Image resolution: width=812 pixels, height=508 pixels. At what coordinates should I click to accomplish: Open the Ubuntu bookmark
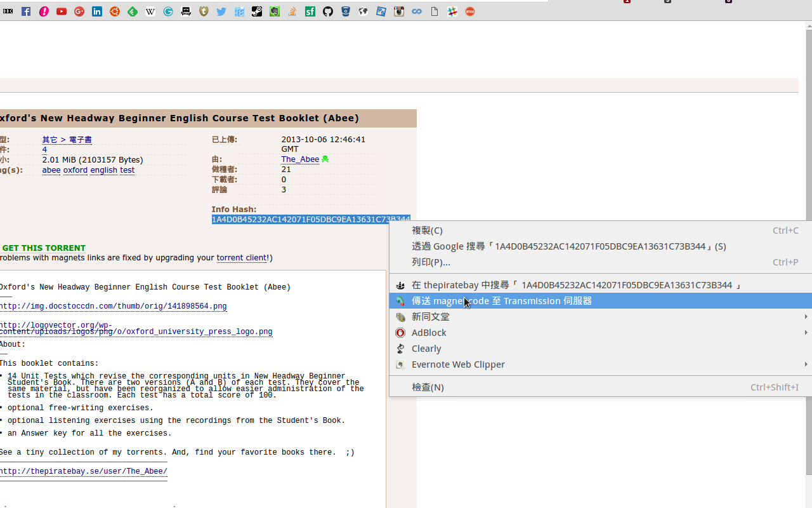tap(115, 11)
